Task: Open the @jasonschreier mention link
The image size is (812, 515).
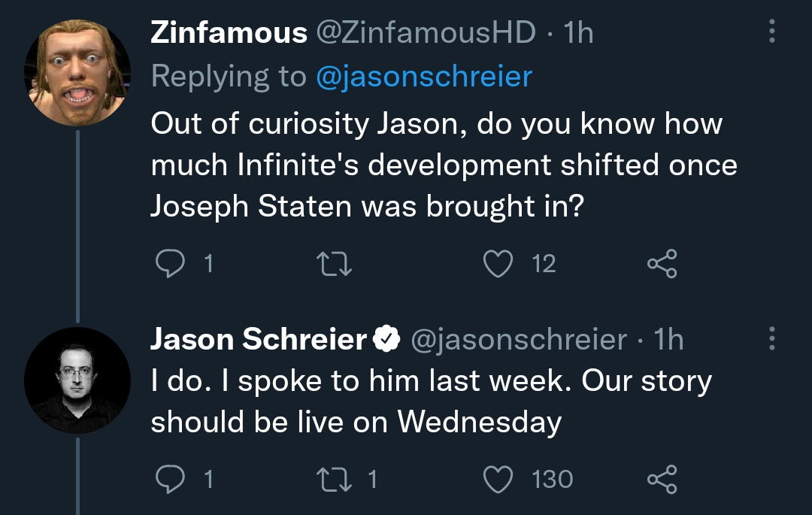Action: [424, 77]
